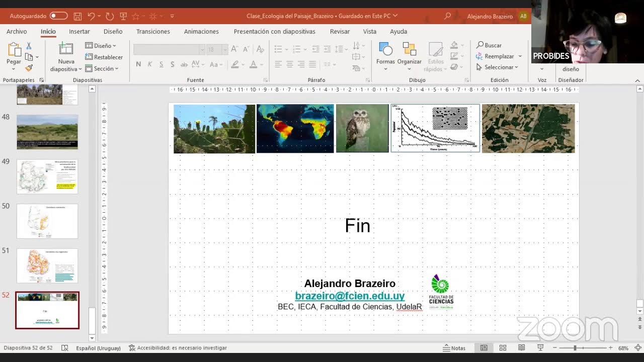
Task: Toggle Italic (K) formatting
Action: [x=150, y=64]
